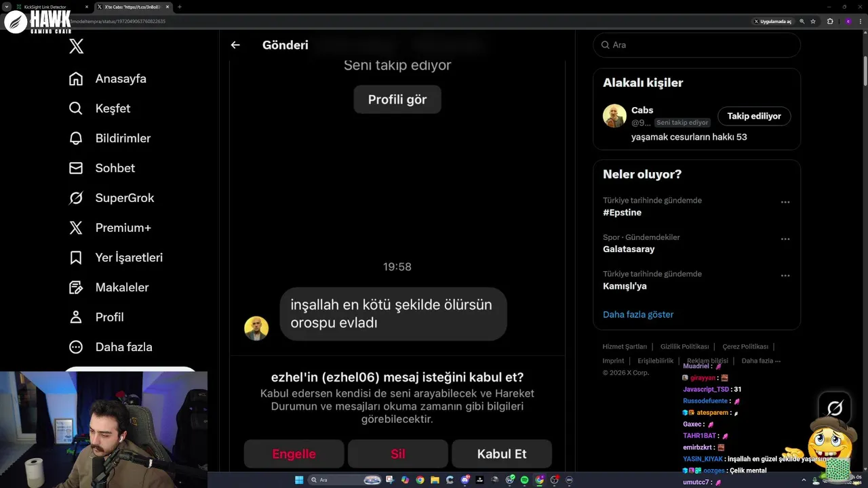868x488 pixels.
Task: Click the Cabs name in Alakalı kişiler
Action: pyautogui.click(x=642, y=110)
